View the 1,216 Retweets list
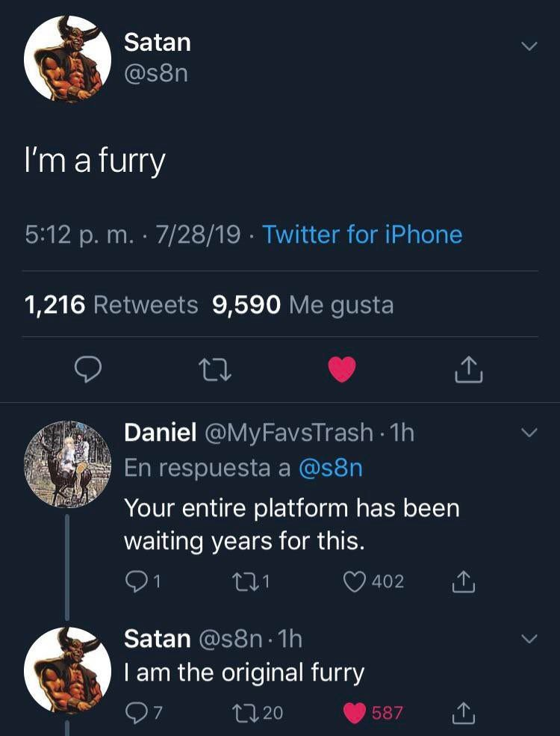The height and width of the screenshot is (736, 560). click(x=111, y=304)
